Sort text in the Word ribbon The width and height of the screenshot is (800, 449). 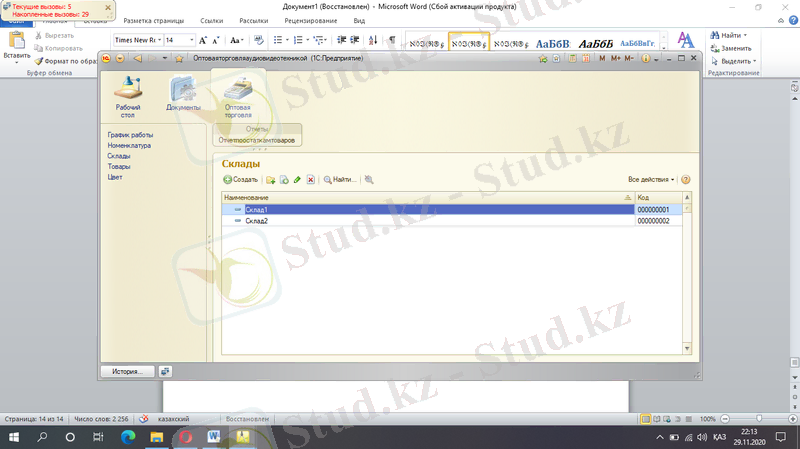pyautogui.click(x=373, y=40)
